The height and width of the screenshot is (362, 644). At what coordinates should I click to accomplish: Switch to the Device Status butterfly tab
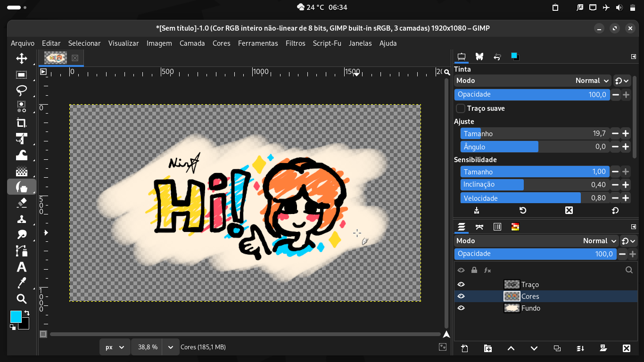pyautogui.click(x=479, y=57)
